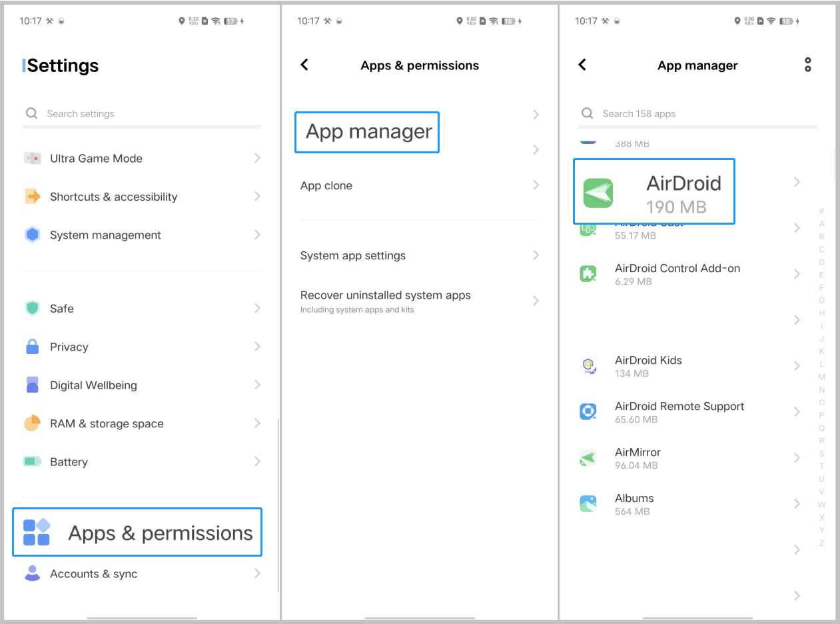Jump to # in alphabet index
The width and height of the screenshot is (840, 624).
[x=822, y=211]
